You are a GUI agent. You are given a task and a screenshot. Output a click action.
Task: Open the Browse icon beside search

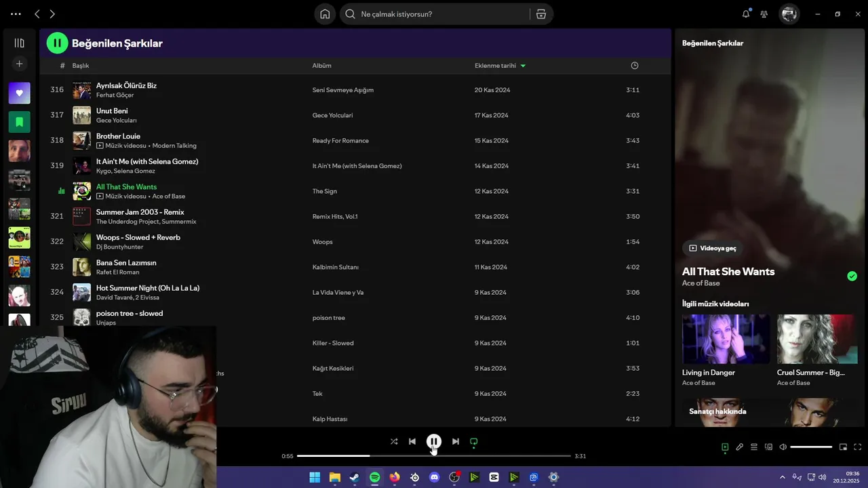coord(540,14)
